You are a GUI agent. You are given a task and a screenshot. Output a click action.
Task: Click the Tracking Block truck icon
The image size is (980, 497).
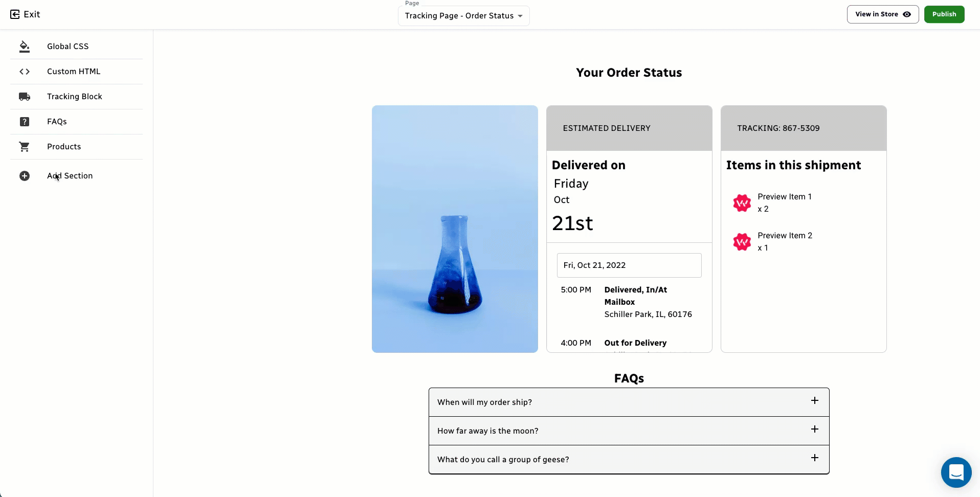25,97
